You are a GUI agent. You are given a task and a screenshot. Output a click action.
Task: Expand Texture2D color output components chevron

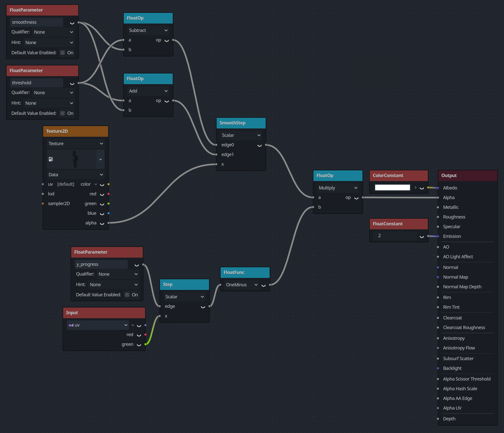[x=96, y=184]
